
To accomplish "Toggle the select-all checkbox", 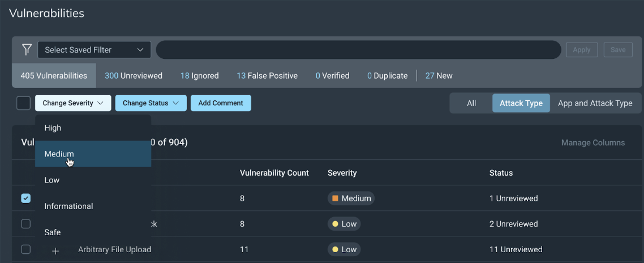I will click(23, 103).
